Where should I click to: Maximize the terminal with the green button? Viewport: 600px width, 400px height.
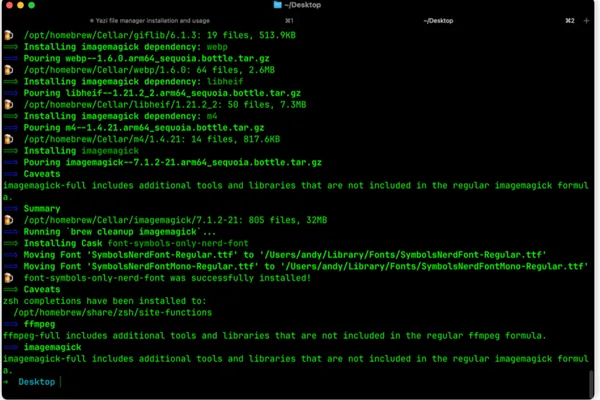pos(32,5)
